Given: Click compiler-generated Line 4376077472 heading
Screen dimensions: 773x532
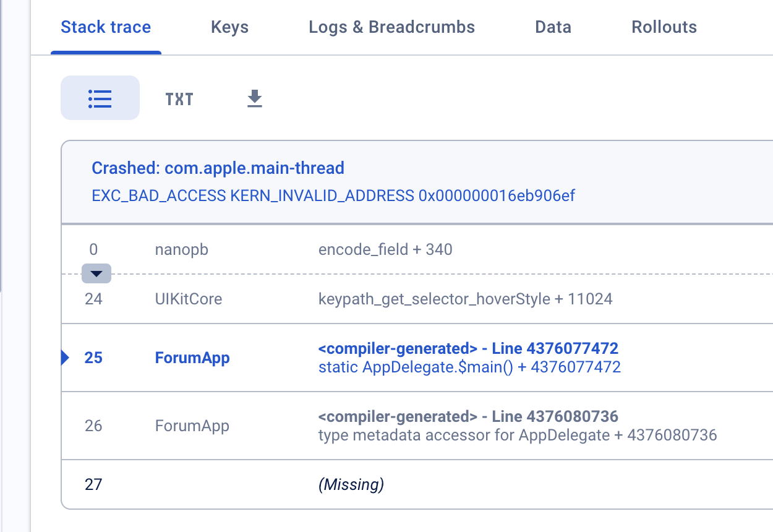Looking at the screenshot, I should [468, 348].
